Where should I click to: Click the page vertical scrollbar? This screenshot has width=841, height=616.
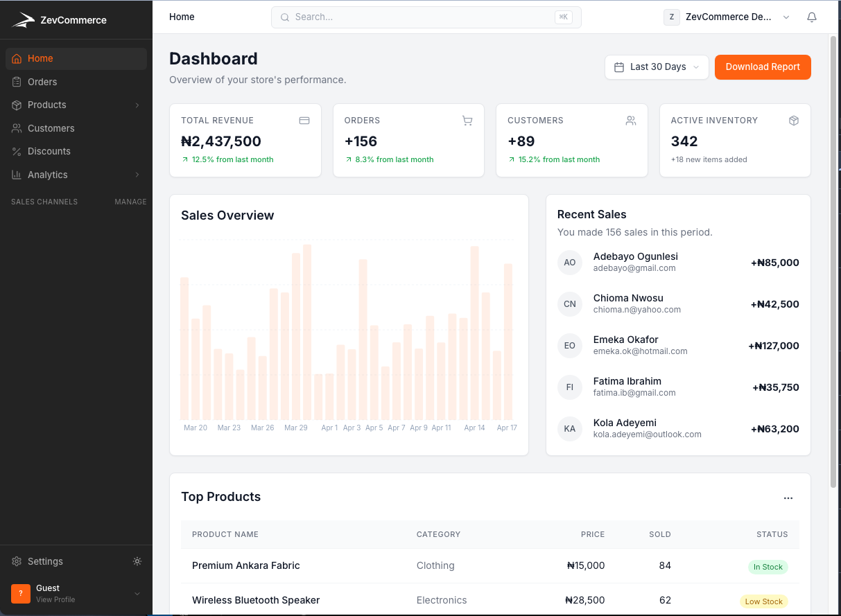coord(833,261)
